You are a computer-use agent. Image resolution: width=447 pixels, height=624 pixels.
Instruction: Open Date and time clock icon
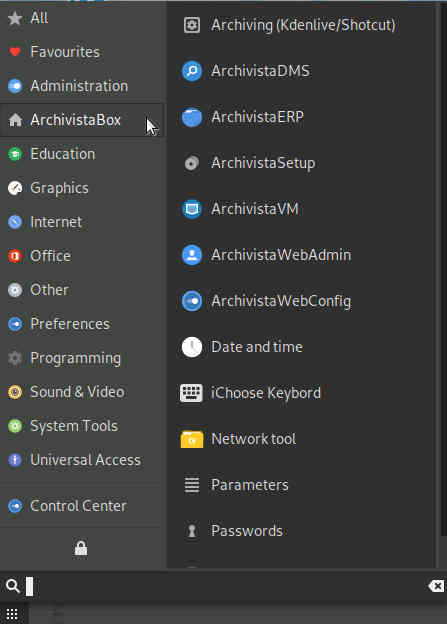click(x=192, y=347)
